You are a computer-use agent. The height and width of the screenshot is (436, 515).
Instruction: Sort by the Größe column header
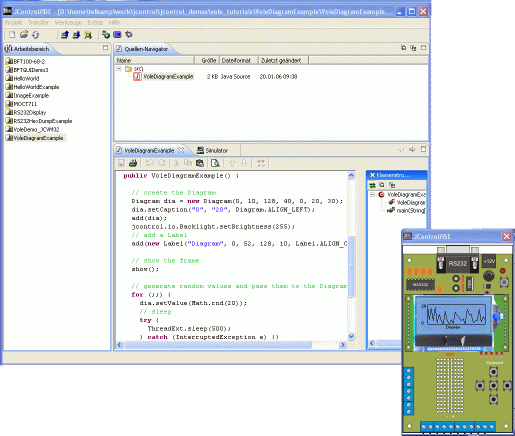coord(207,60)
